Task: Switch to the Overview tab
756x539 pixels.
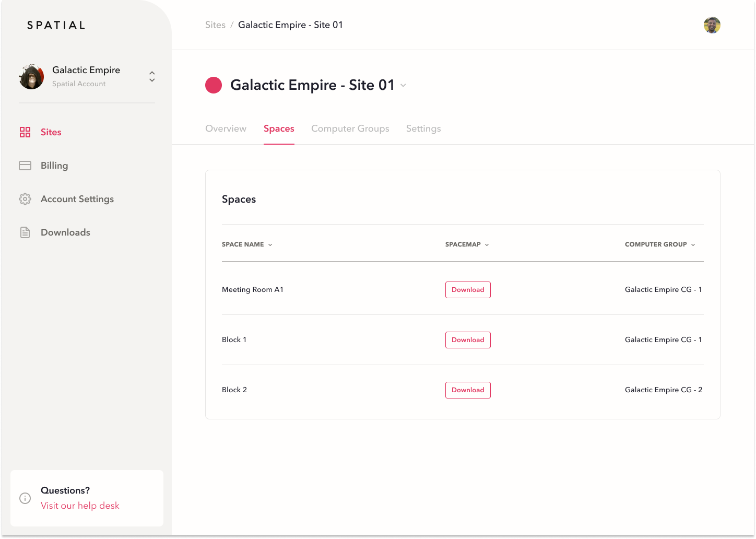Action: [226, 128]
